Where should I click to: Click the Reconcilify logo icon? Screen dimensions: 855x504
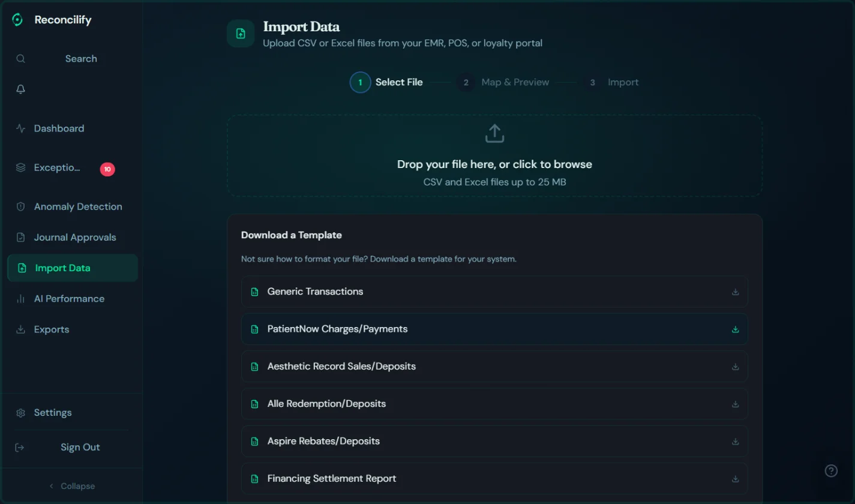pos(17,19)
